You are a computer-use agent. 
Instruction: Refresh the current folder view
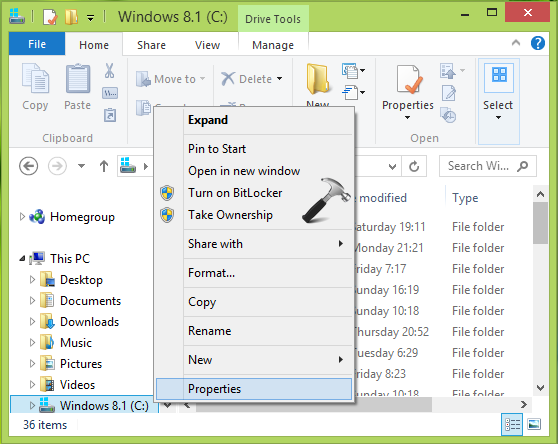414,166
